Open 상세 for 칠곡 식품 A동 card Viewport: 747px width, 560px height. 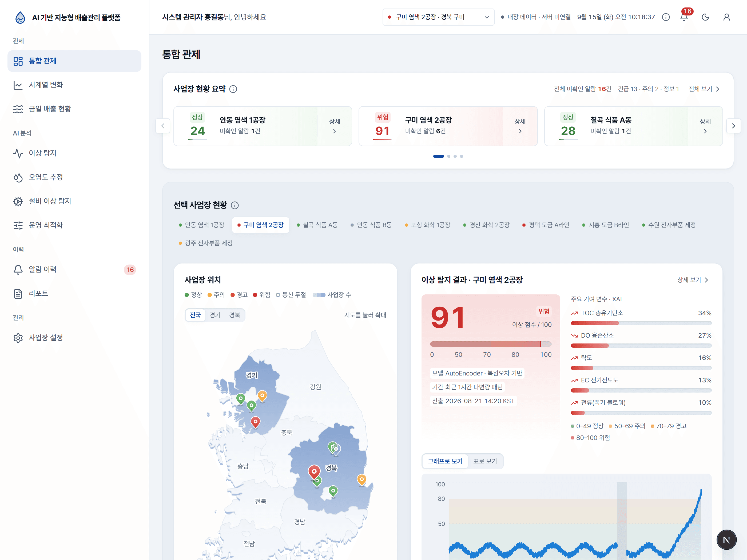point(705,126)
